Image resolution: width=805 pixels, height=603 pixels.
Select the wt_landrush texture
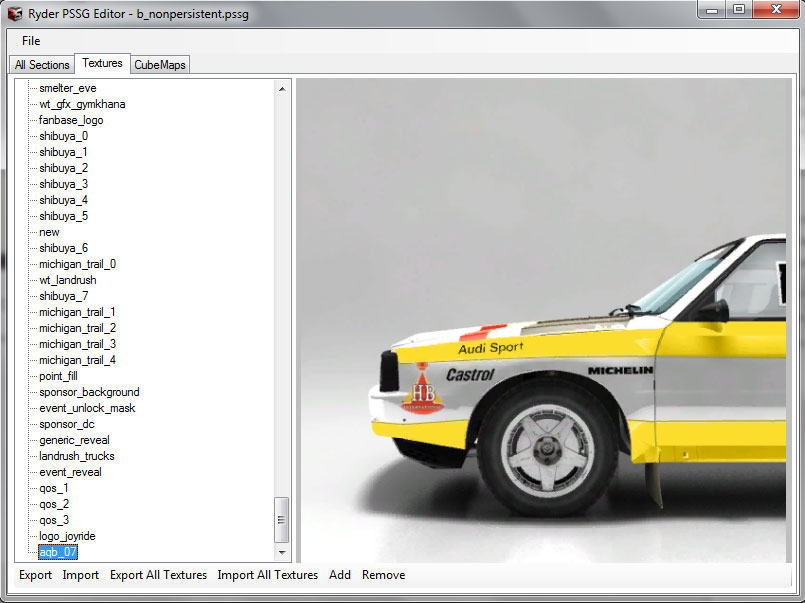pyautogui.click(x=68, y=280)
